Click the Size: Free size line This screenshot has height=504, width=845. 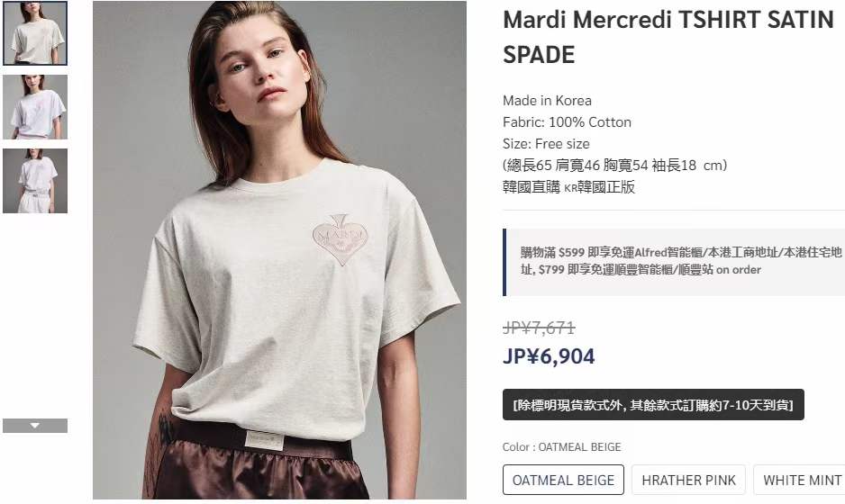coord(546,144)
